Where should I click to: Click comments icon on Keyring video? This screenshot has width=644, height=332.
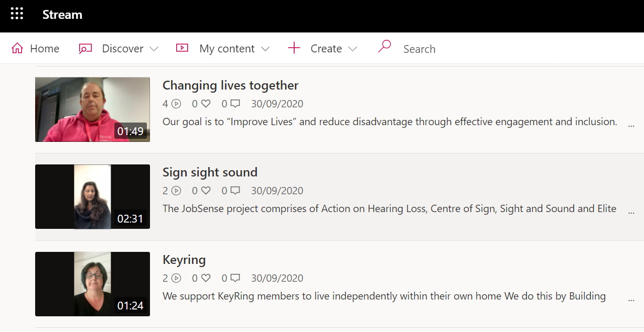tap(235, 278)
